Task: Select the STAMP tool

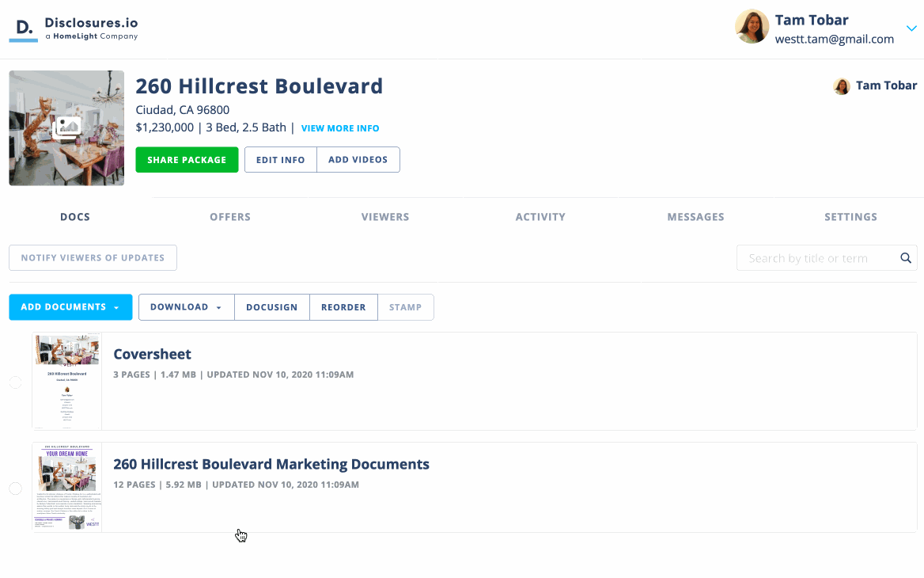Action: 405,307
